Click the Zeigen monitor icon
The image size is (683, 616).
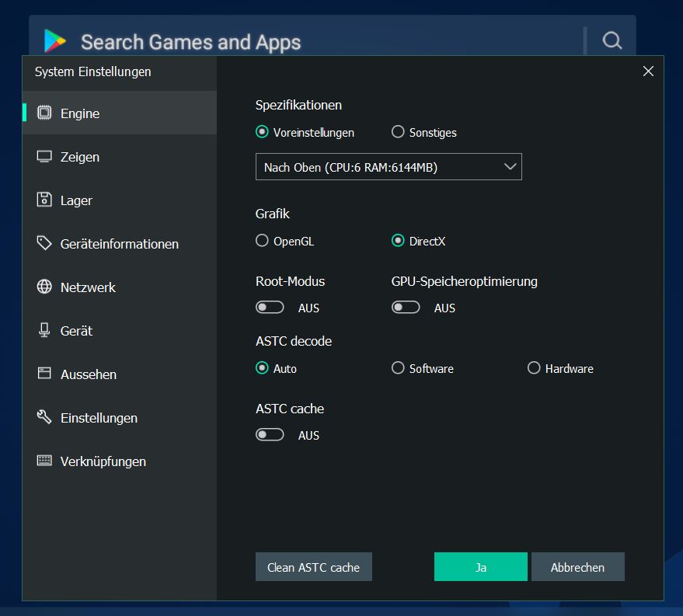(x=44, y=156)
